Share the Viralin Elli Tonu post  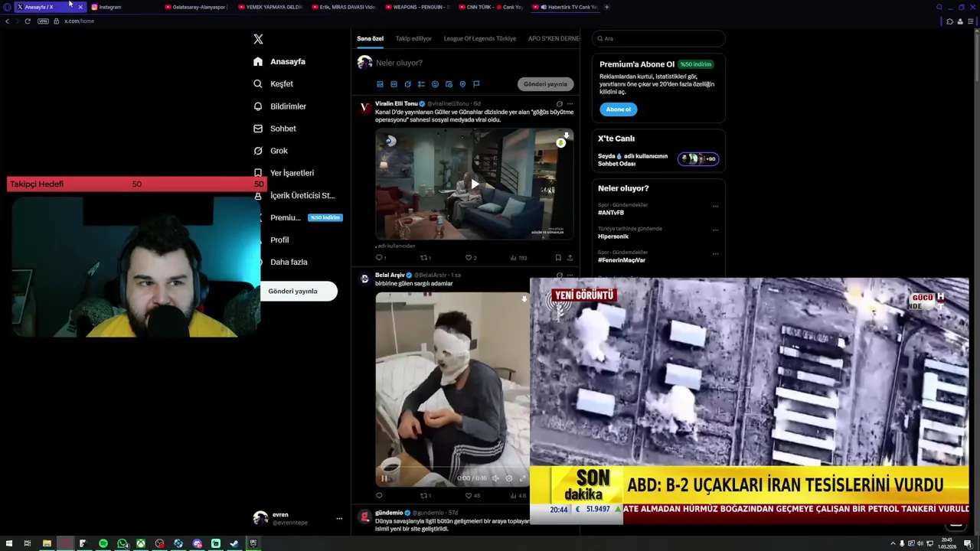pyautogui.click(x=570, y=258)
